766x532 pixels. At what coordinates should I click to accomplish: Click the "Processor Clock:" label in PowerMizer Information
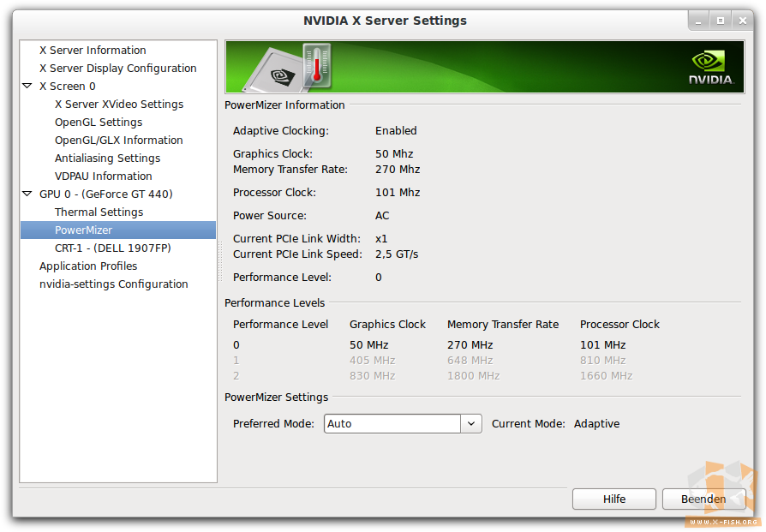pyautogui.click(x=274, y=193)
